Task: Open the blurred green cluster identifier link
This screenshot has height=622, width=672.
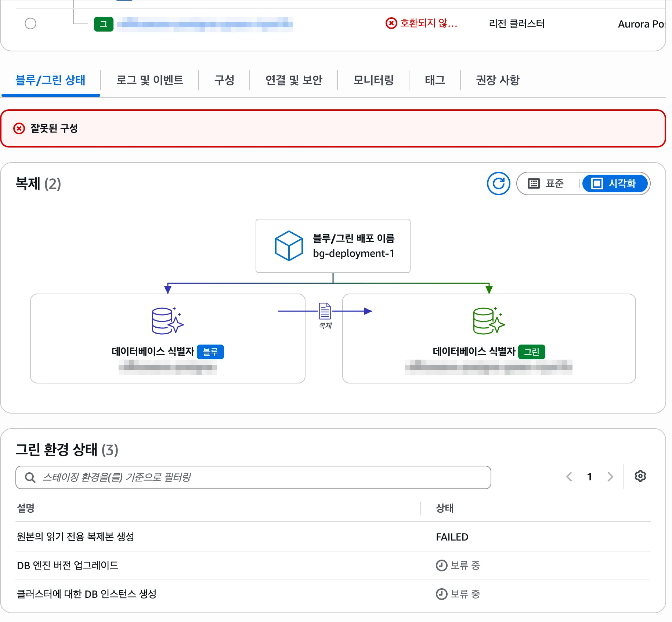Action: point(205,24)
